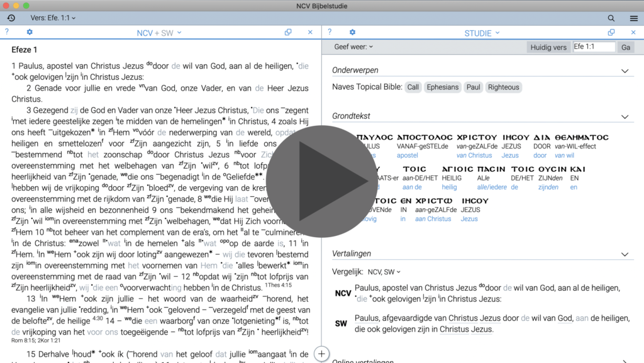
Task: Open settings gear in STUDIE panel
Action: point(352,31)
